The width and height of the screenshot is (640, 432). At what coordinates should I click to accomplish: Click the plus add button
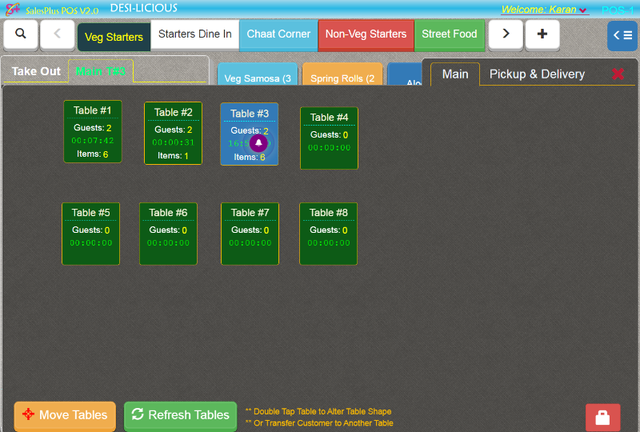(x=542, y=35)
